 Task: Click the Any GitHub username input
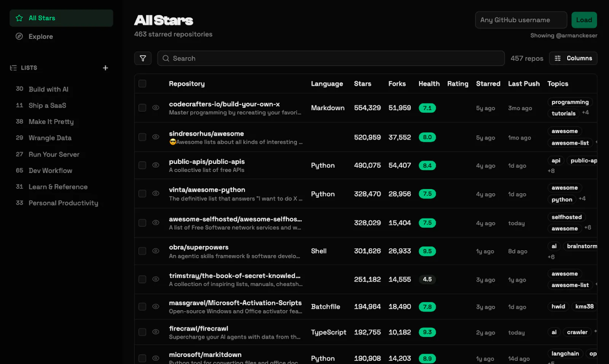[x=521, y=20]
